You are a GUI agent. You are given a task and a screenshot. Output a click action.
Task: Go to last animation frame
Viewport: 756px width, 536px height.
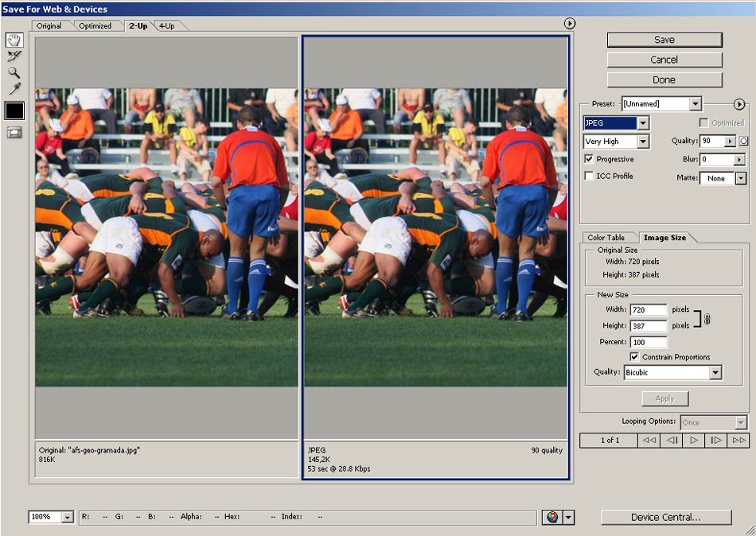pyautogui.click(x=738, y=440)
